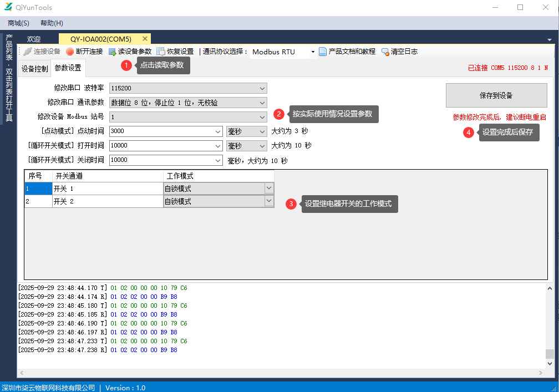Open the 商城(S) menu
This screenshot has height=392, width=559.
[18, 23]
